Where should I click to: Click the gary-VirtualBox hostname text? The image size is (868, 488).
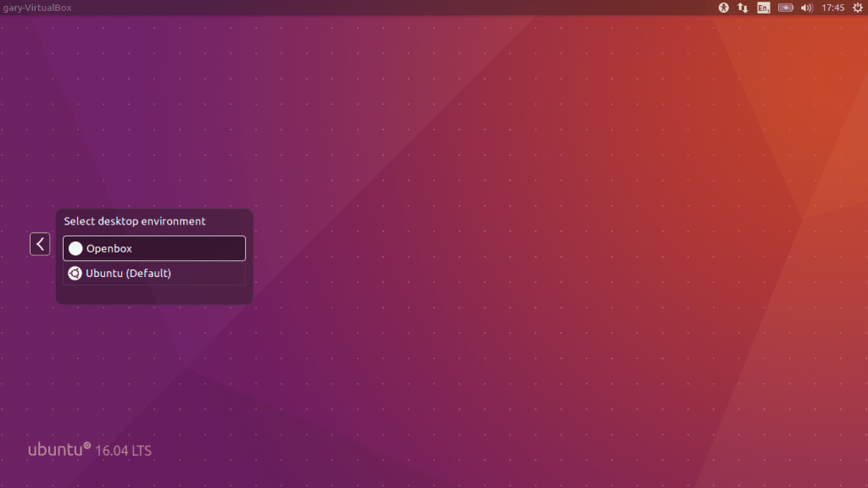[x=37, y=8]
